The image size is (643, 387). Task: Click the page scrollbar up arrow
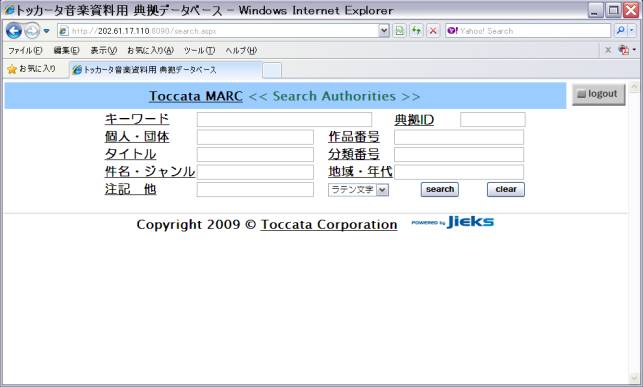634,87
